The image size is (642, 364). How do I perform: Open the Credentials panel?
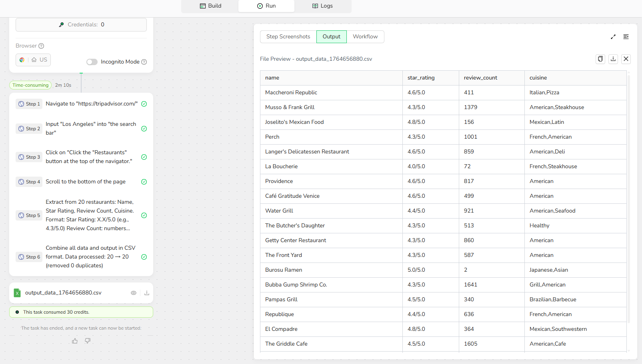[81, 24]
